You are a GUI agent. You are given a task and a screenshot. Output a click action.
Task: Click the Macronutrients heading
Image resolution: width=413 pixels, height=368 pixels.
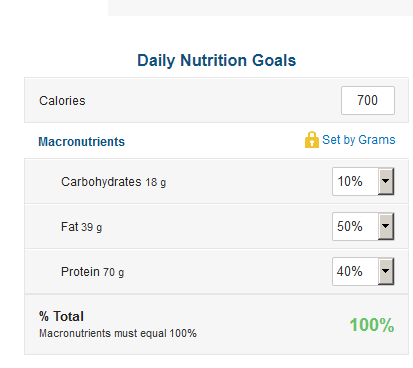click(x=81, y=142)
